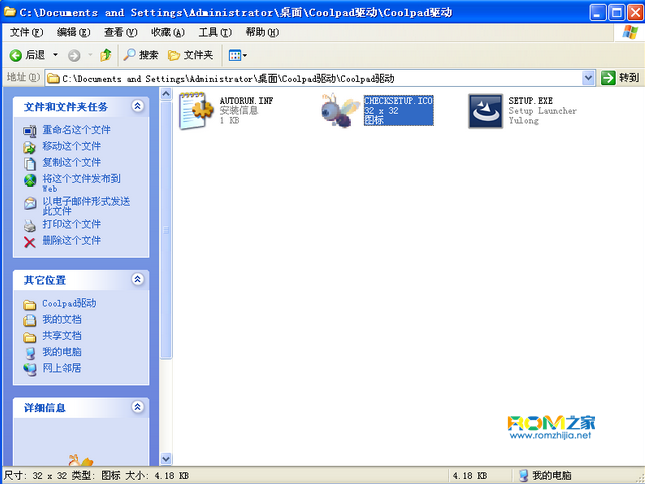Viewport: 645px width, 484px height.
Task: Click the 我的电脑 computer icon in sidebar
Action: coord(30,353)
